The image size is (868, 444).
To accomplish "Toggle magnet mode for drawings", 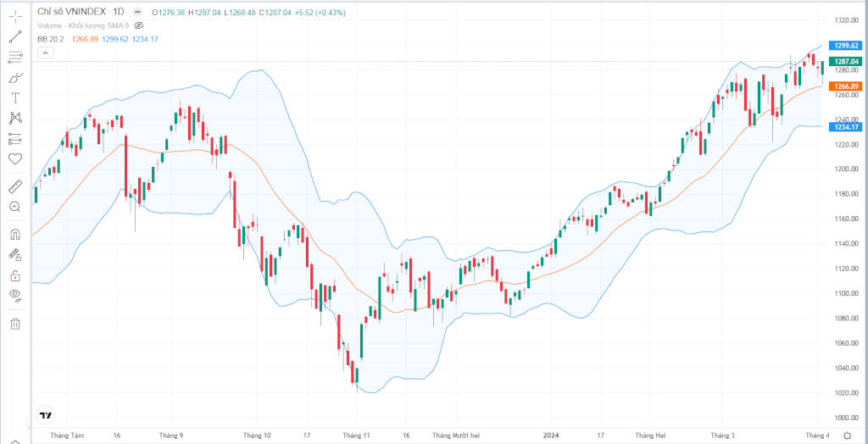I will (x=15, y=235).
